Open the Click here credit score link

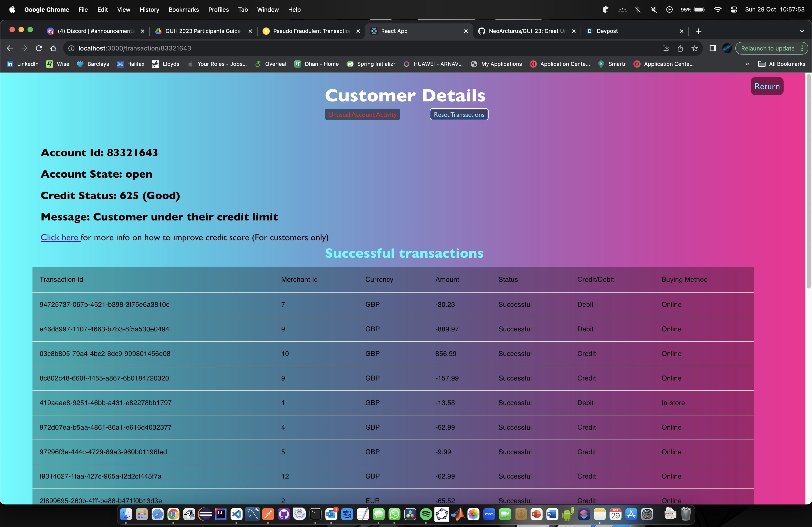pyautogui.click(x=60, y=237)
